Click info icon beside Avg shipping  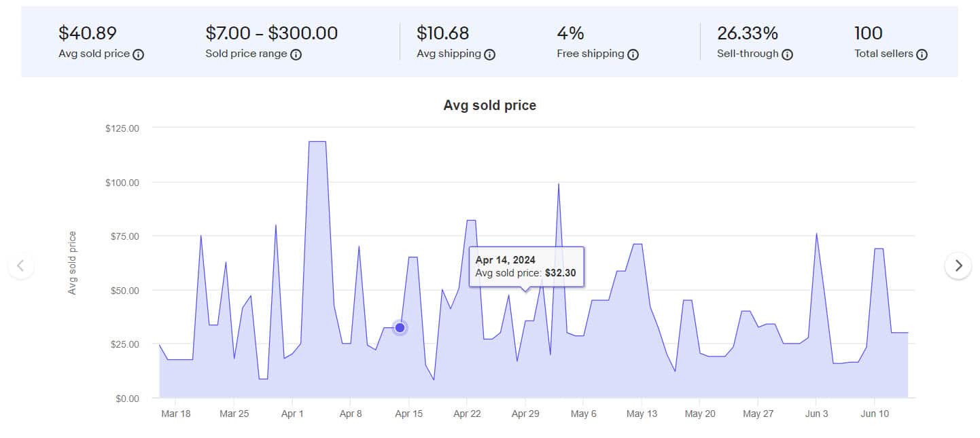click(x=489, y=54)
